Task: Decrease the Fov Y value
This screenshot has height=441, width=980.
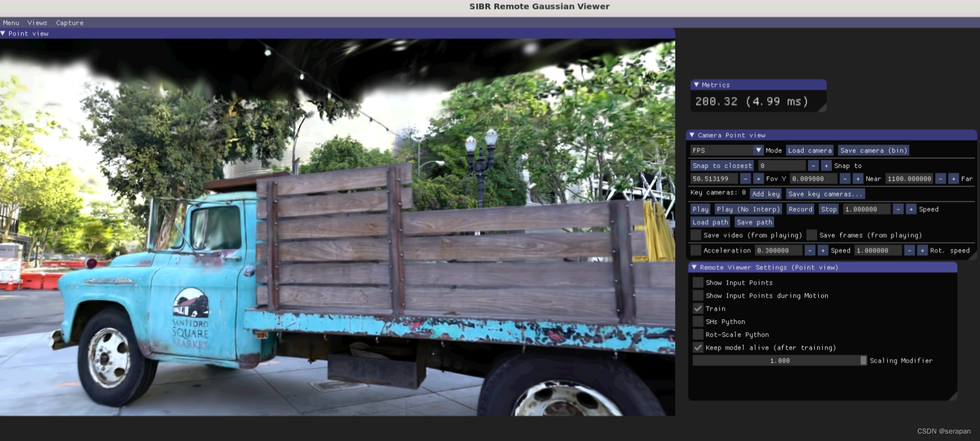Action: click(745, 179)
